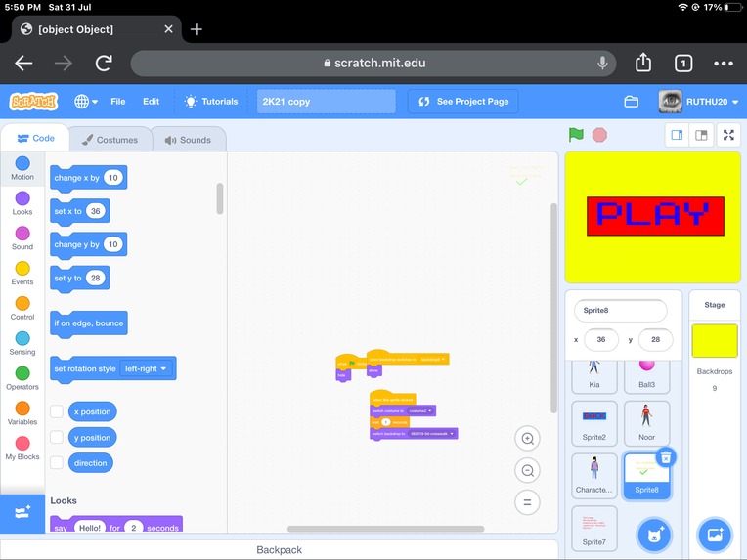Open Tutorials from the menu bar
Image resolution: width=747 pixels, height=560 pixels.
point(211,102)
